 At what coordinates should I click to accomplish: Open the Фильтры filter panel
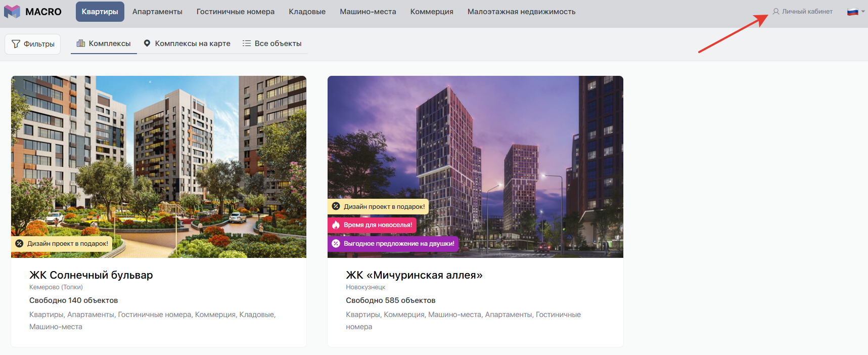click(33, 44)
